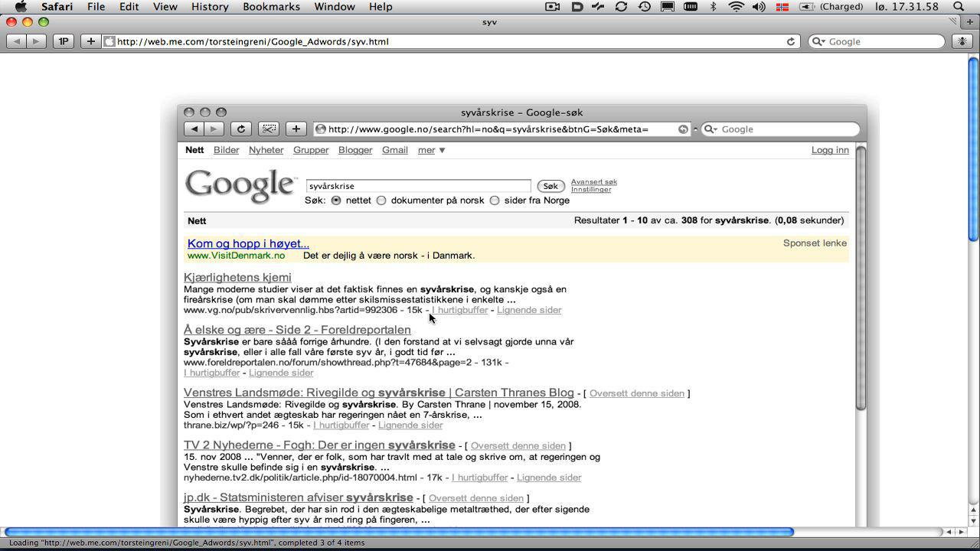The image size is (980, 551).
Task: Open the File menu
Action: pyautogui.click(x=96, y=7)
